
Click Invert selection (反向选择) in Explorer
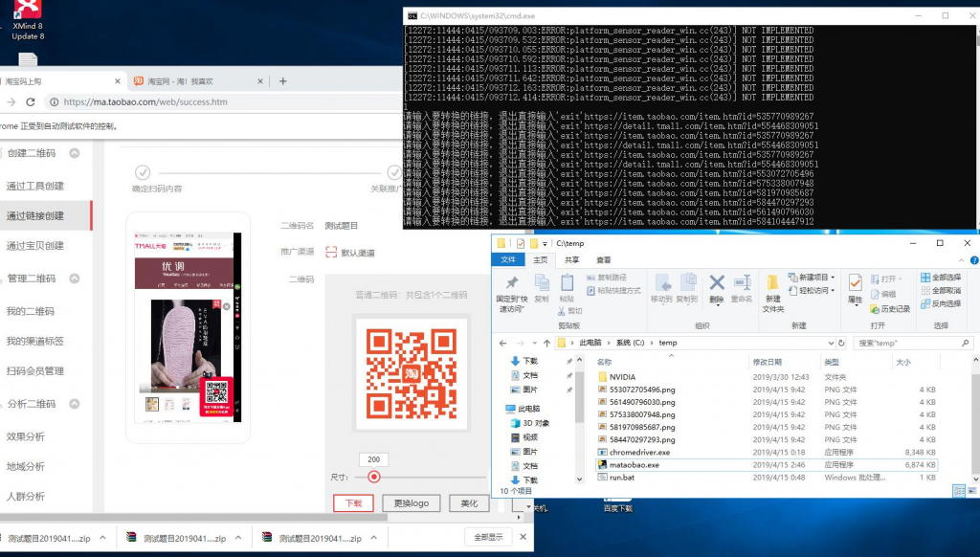pos(941,303)
